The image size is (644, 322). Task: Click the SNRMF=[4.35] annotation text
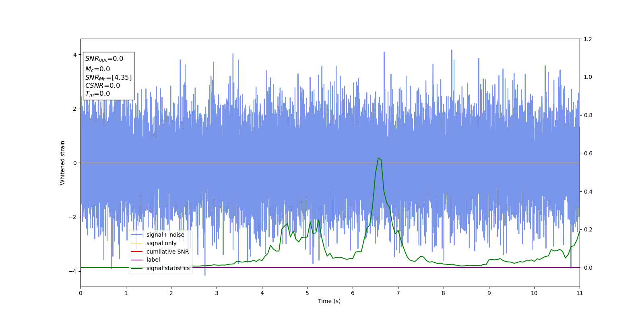[108, 77]
